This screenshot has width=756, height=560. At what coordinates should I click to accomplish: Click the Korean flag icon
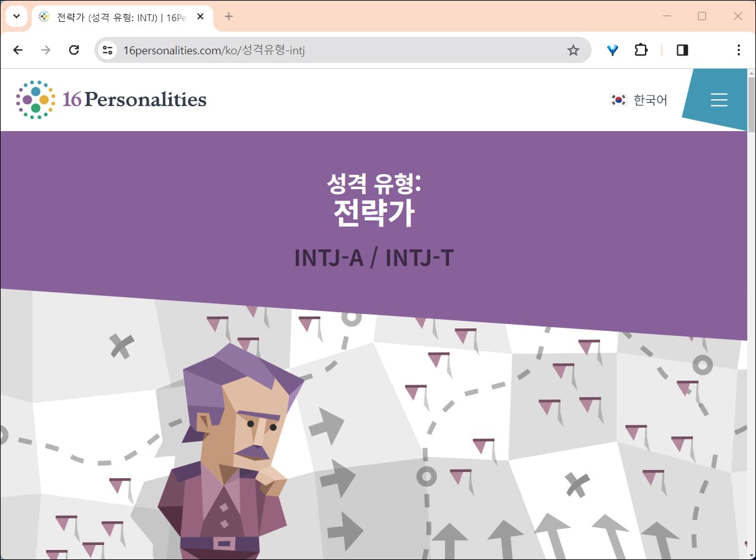(618, 99)
